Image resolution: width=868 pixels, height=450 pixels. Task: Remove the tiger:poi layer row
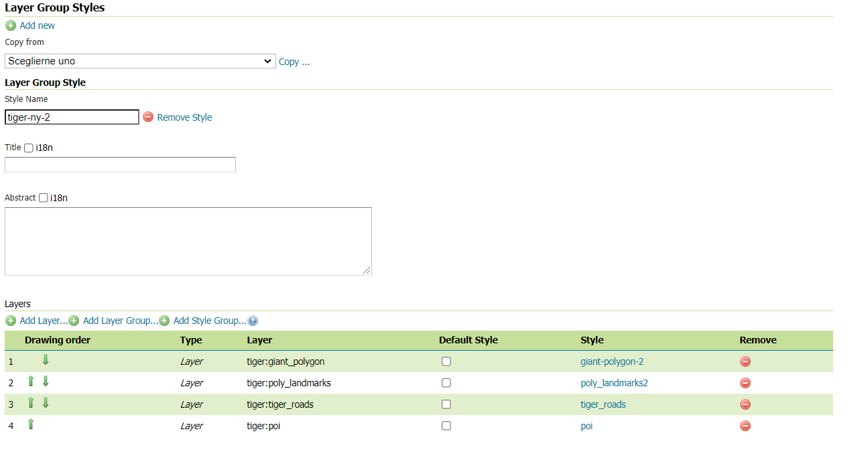point(745,426)
